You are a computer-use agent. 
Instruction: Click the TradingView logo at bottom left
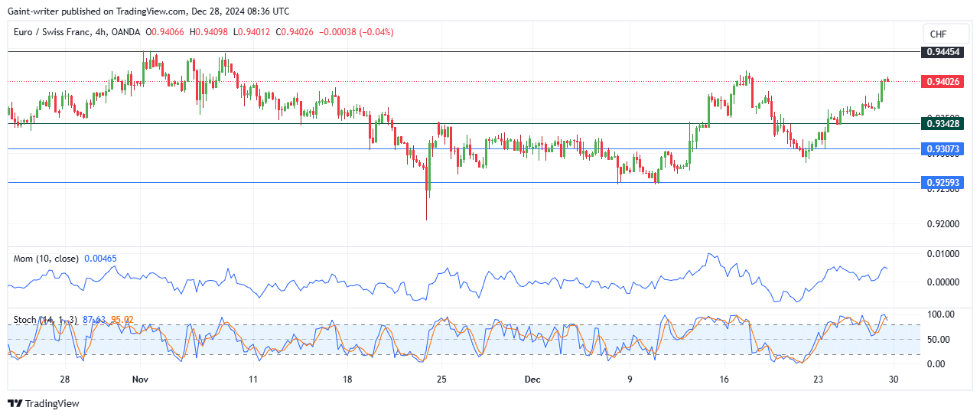[x=44, y=403]
